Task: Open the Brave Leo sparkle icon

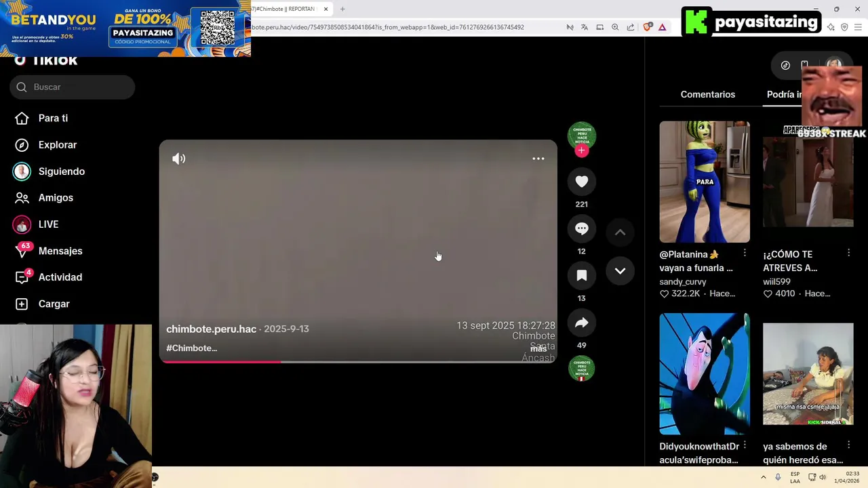Action: 831,27
